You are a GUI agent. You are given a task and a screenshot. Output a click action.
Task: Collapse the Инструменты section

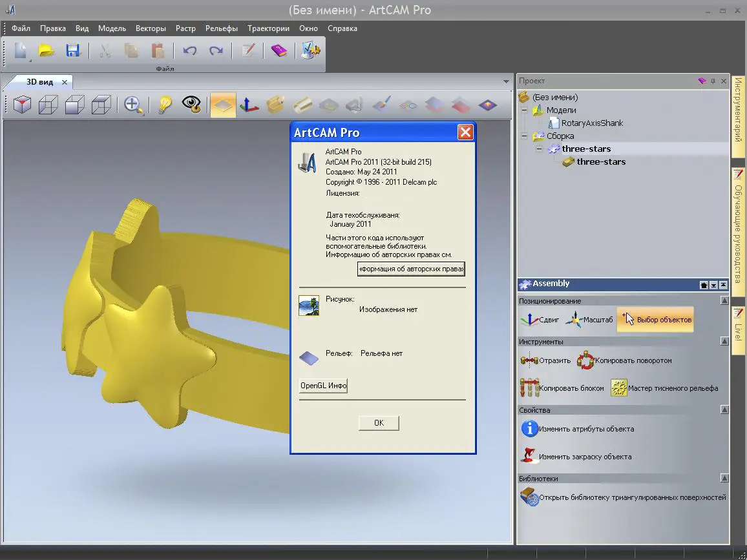(724, 341)
